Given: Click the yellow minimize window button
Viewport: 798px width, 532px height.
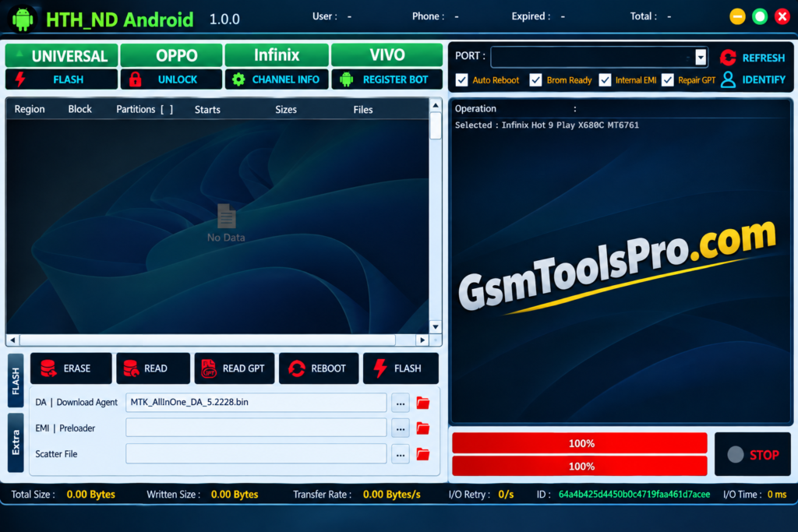Looking at the screenshot, I should 737,16.
